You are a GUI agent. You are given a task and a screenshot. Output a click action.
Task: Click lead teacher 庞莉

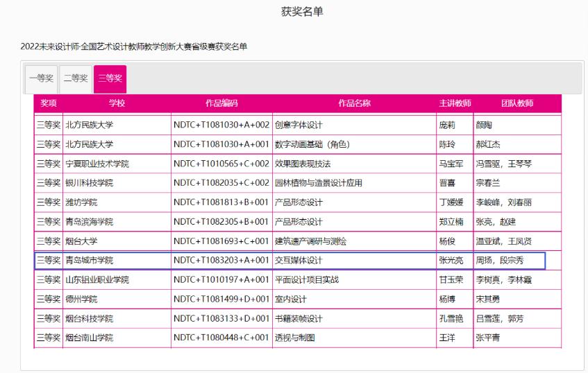(x=447, y=125)
